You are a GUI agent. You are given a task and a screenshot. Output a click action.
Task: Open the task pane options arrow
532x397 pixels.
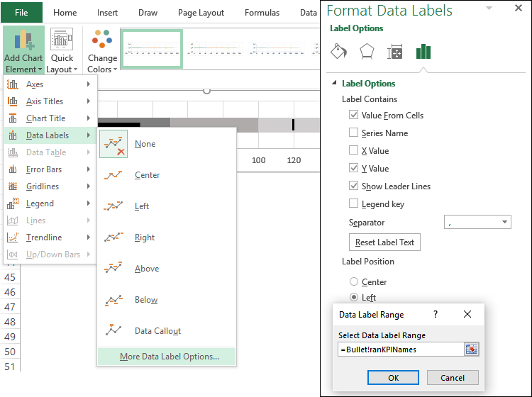coord(489,8)
